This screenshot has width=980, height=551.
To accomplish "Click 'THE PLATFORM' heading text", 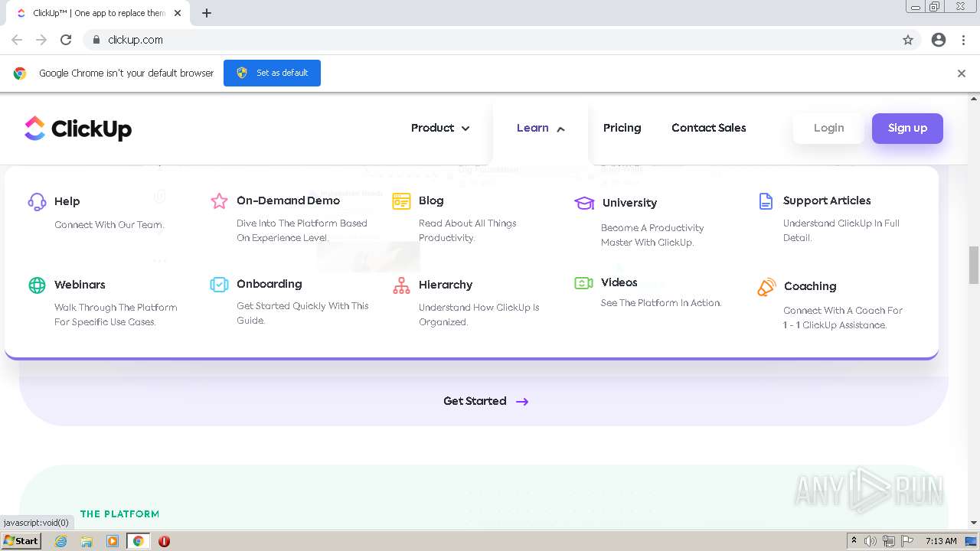I will coord(119,514).
